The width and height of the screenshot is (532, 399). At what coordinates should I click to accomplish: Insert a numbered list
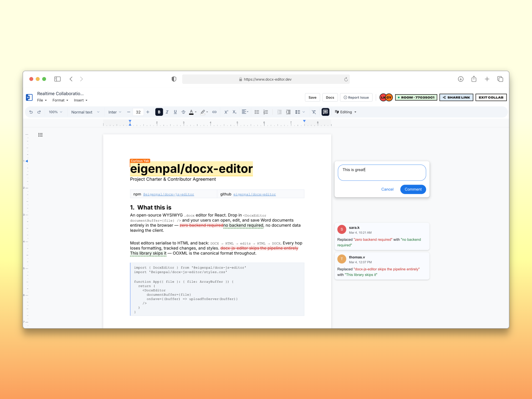click(x=265, y=112)
